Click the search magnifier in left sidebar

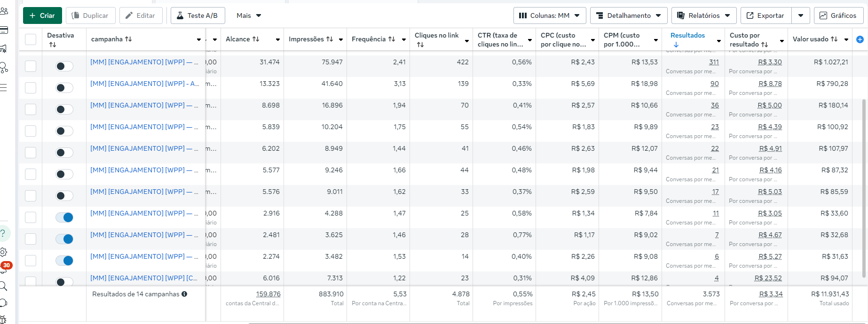point(3,286)
